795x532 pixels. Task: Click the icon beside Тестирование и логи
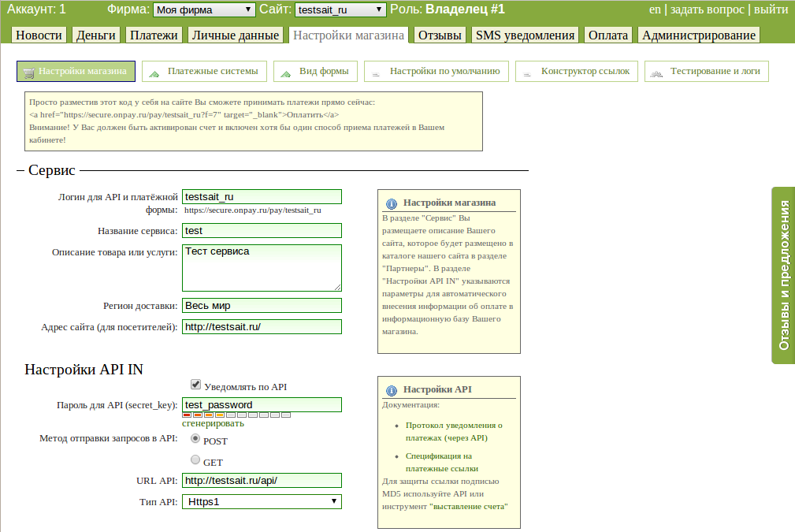pyautogui.click(x=658, y=72)
